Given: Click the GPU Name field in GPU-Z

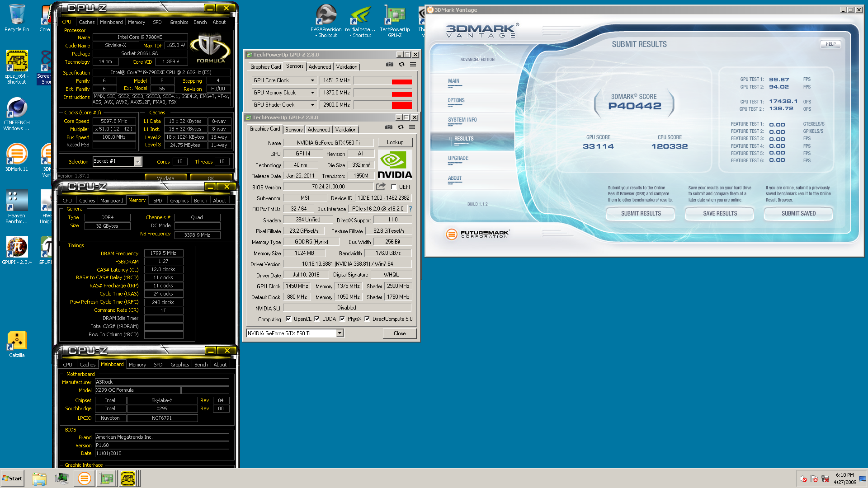Looking at the screenshot, I should (x=328, y=143).
